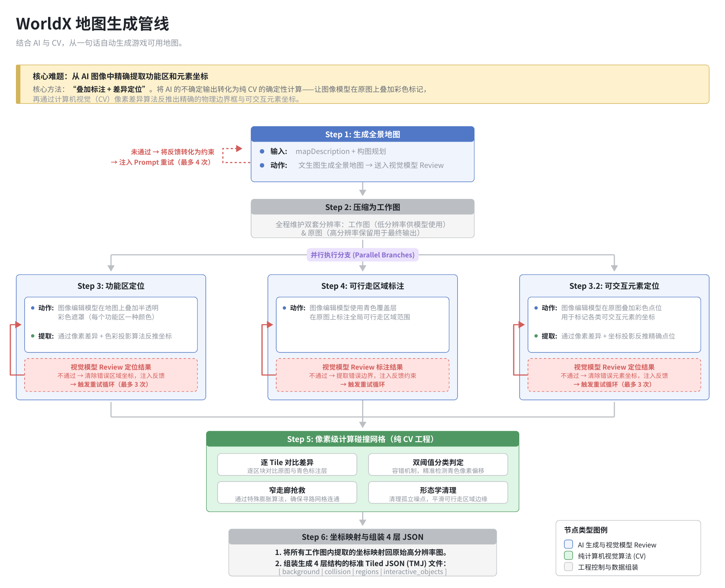Click legend label "工程控制与数据组装"
Image resolution: width=725 pixels, height=588 pixels.
tap(608, 567)
